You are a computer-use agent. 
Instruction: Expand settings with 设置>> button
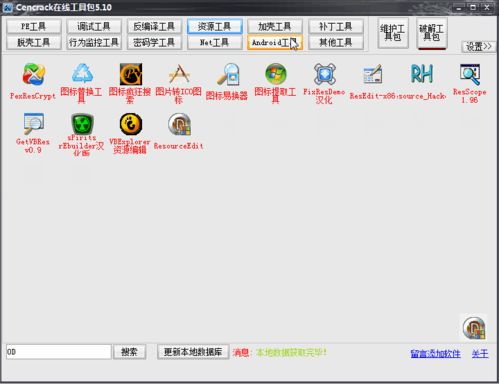479,47
